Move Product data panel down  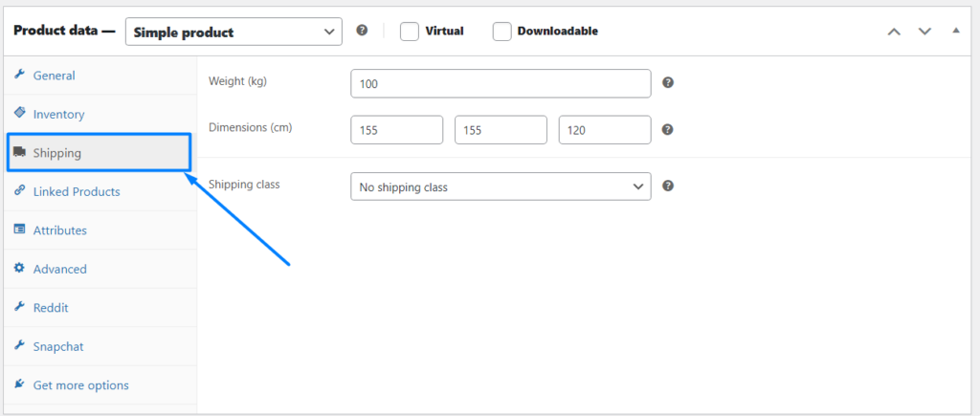click(924, 32)
